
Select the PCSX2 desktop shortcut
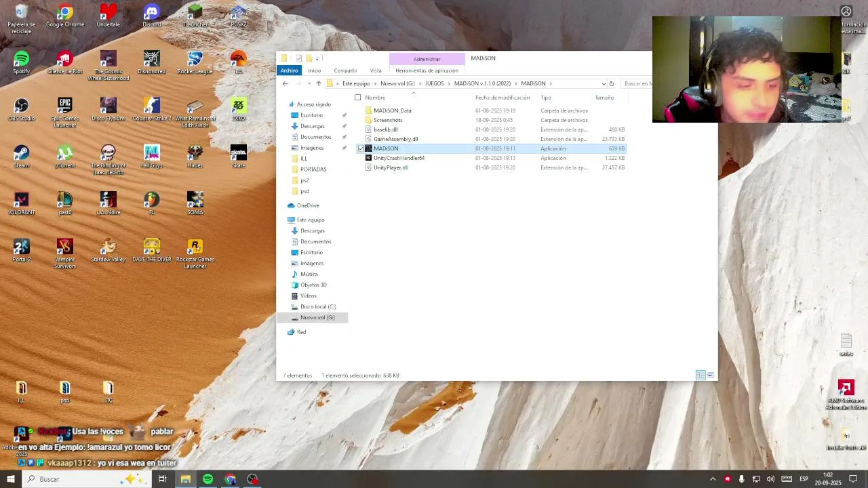238,16
